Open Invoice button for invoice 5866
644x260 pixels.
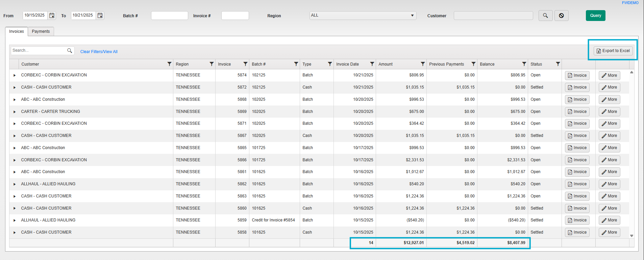pos(577,160)
